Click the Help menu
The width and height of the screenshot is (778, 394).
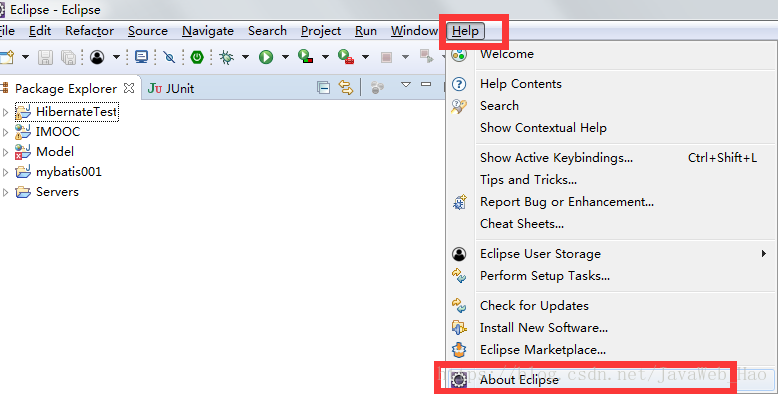pos(465,31)
